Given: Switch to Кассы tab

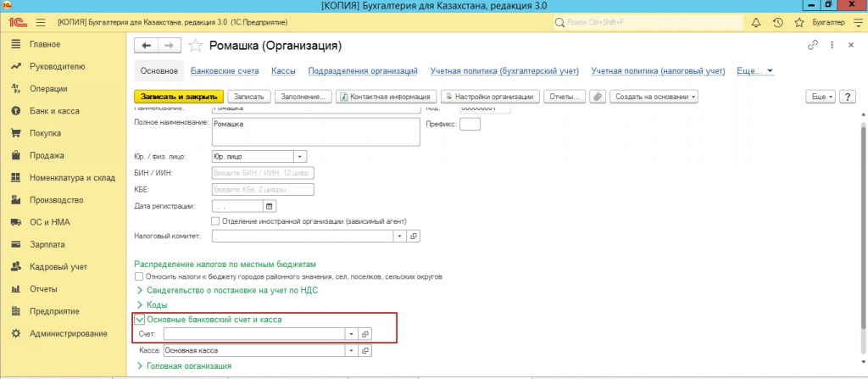Looking at the screenshot, I should 283,71.
